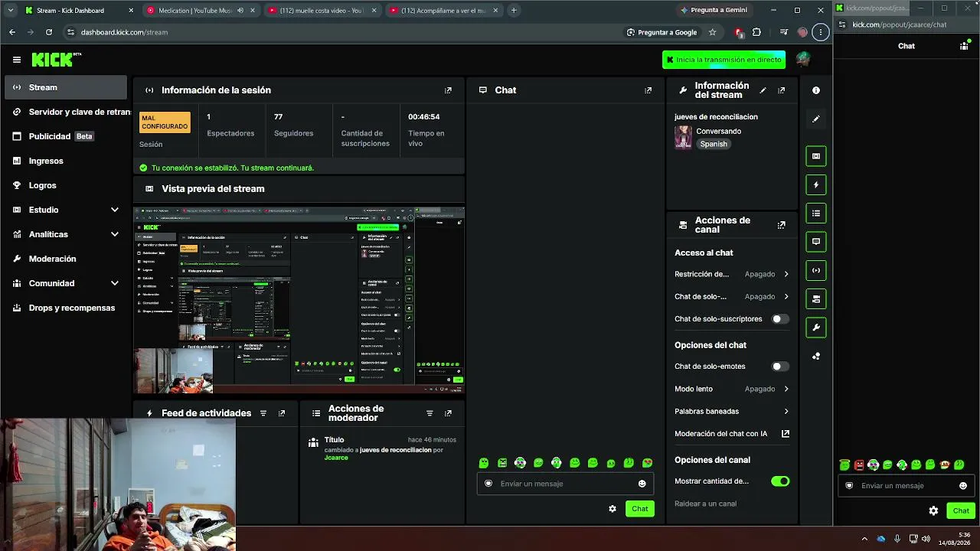Open Modo lento Apagado option
The image size is (980, 551).
pyautogui.click(x=731, y=389)
